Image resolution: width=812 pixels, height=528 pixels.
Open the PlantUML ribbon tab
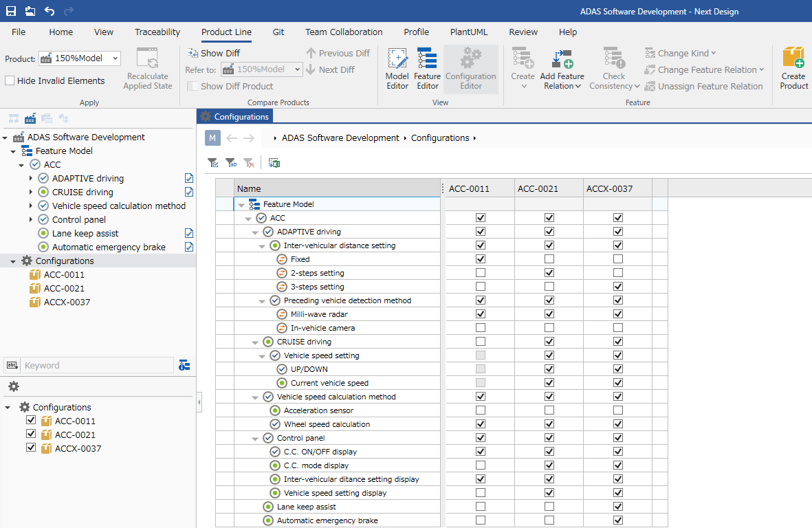(x=469, y=32)
